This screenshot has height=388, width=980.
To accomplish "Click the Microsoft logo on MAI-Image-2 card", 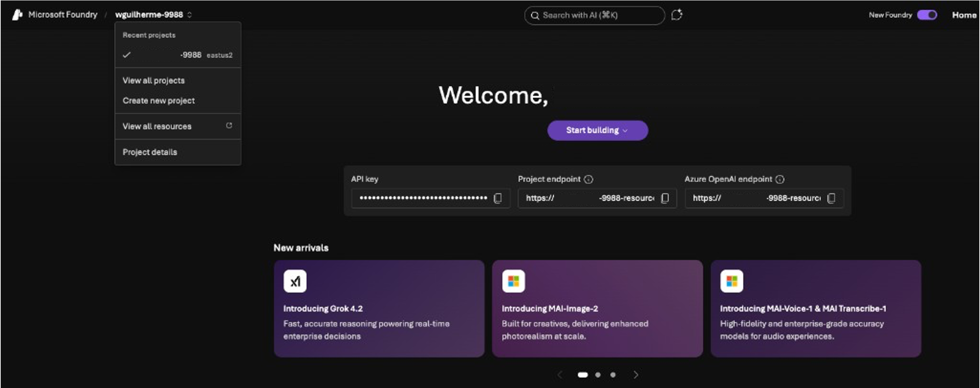I will (x=513, y=281).
